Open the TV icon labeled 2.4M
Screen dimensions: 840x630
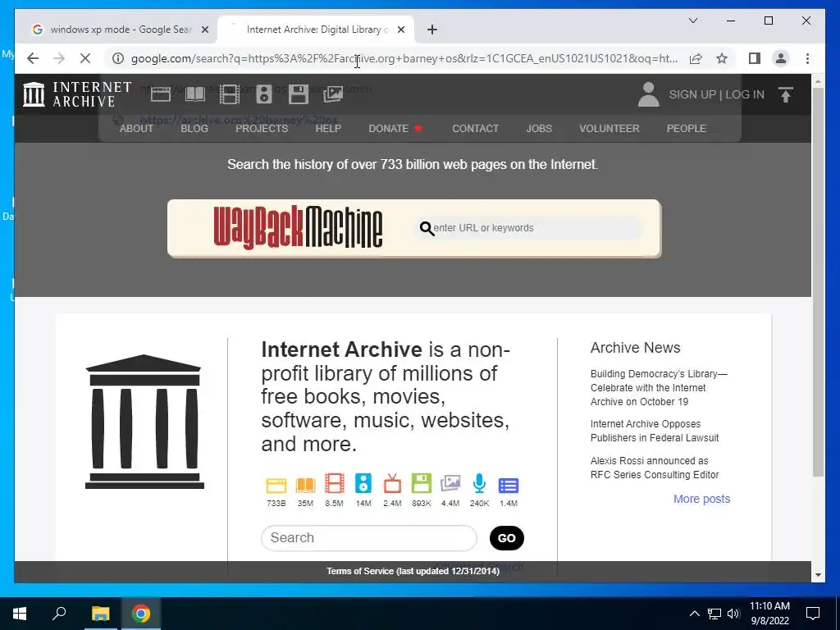[x=392, y=484]
